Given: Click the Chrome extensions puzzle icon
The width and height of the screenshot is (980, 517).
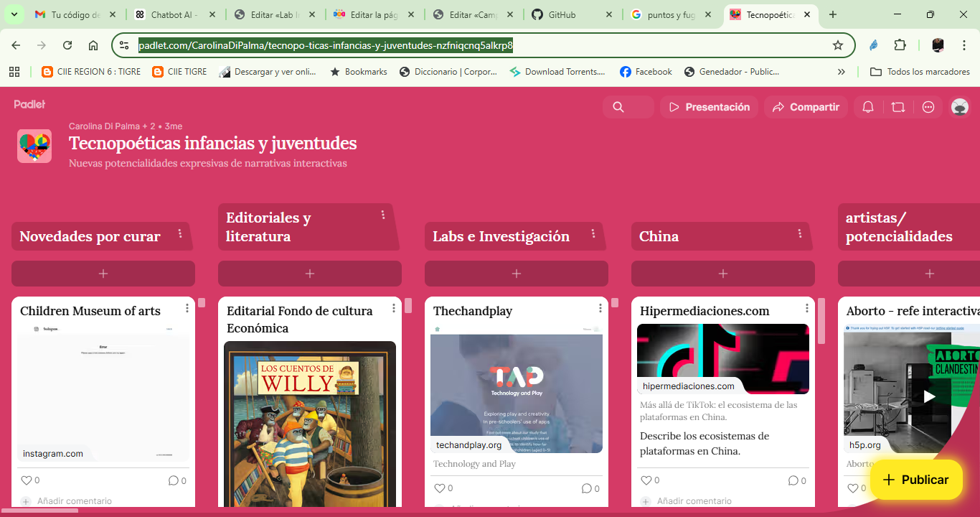Looking at the screenshot, I should [900, 44].
